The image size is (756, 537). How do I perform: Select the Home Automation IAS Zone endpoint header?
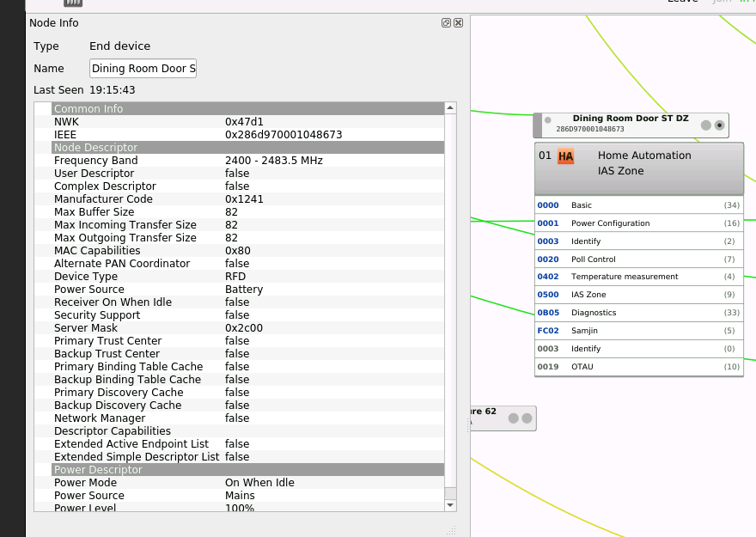pos(639,168)
